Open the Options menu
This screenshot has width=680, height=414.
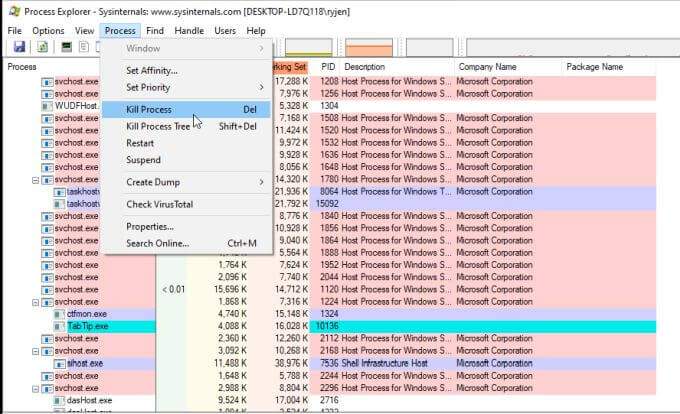click(48, 31)
